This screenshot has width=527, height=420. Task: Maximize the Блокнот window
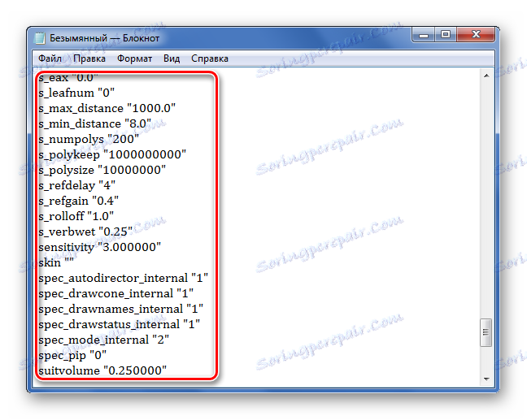click(446, 35)
